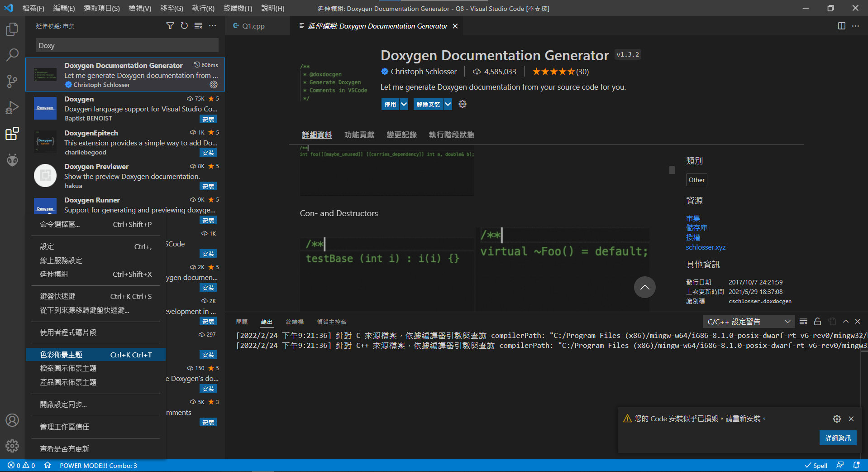The height and width of the screenshot is (472, 868).
Task: Install the DoxygenEpitech extension
Action: (x=208, y=153)
